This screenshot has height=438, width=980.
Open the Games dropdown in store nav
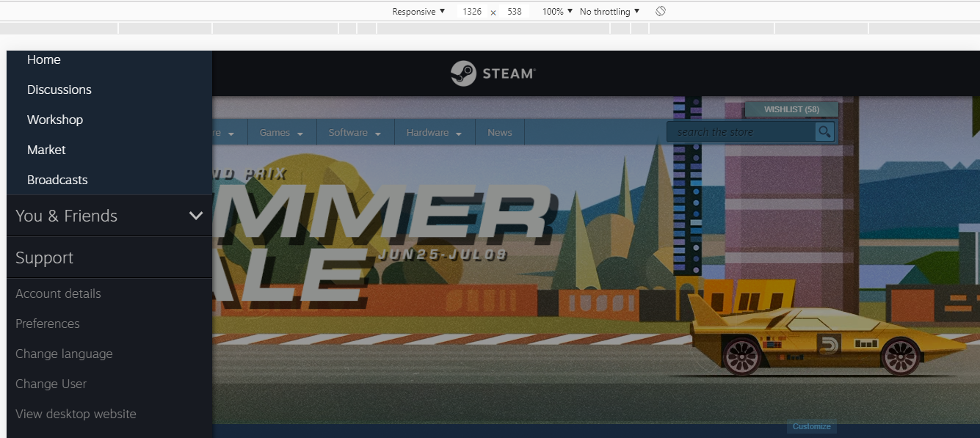pyautogui.click(x=281, y=133)
